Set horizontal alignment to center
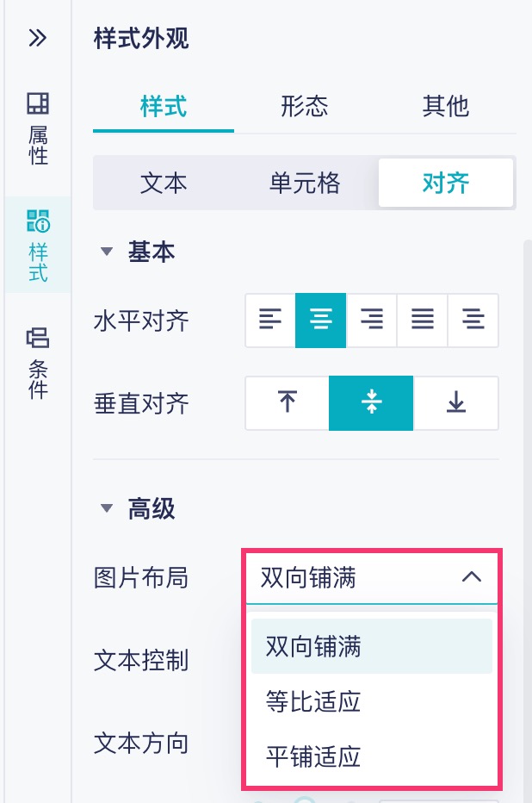The height and width of the screenshot is (803, 532). [321, 320]
